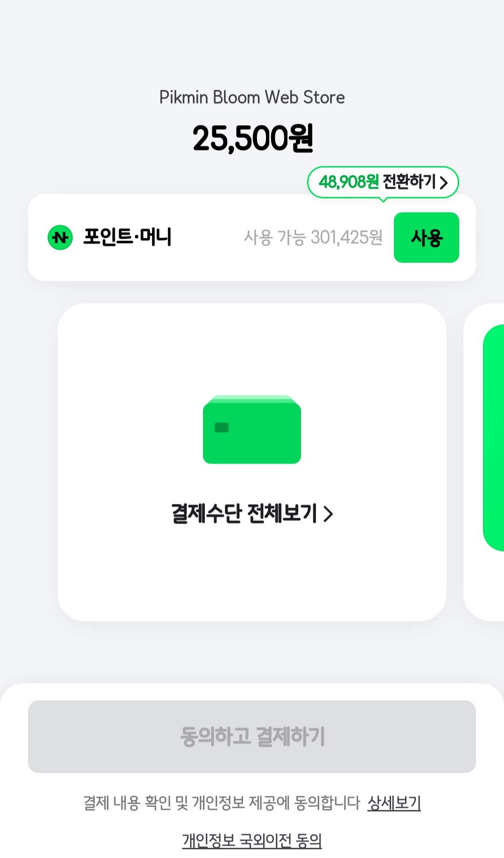Click the green card icon

(252, 429)
